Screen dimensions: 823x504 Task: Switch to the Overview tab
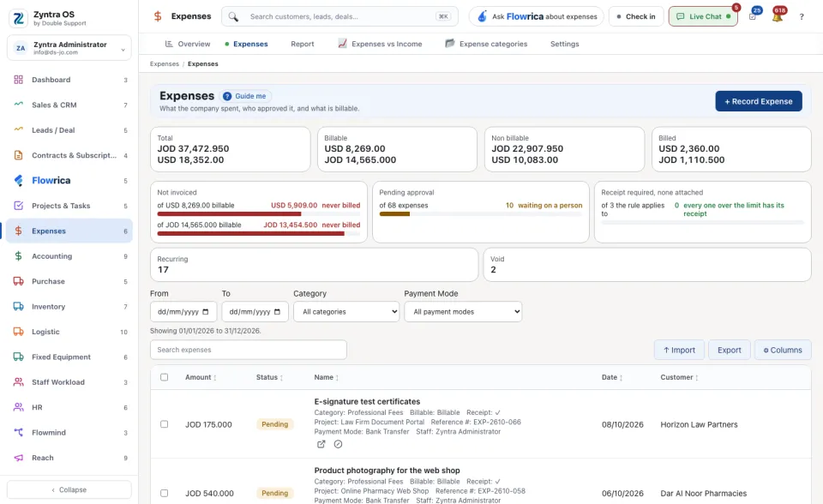click(188, 44)
